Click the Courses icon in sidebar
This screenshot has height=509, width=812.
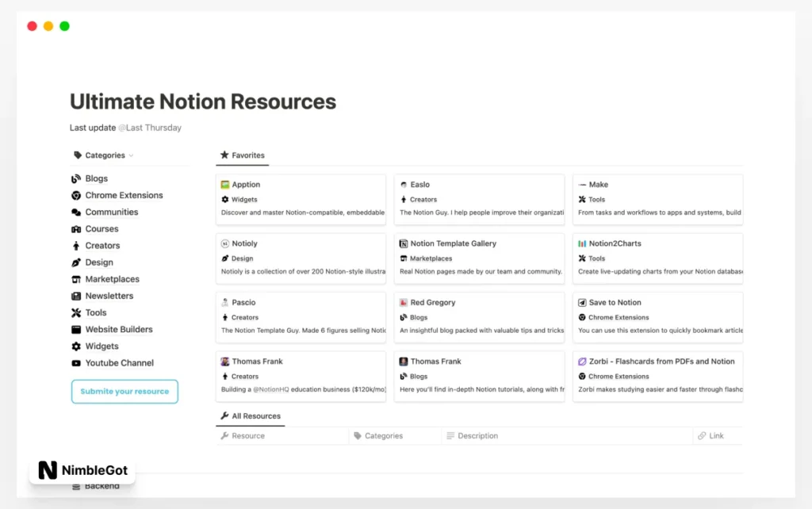(76, 229)
